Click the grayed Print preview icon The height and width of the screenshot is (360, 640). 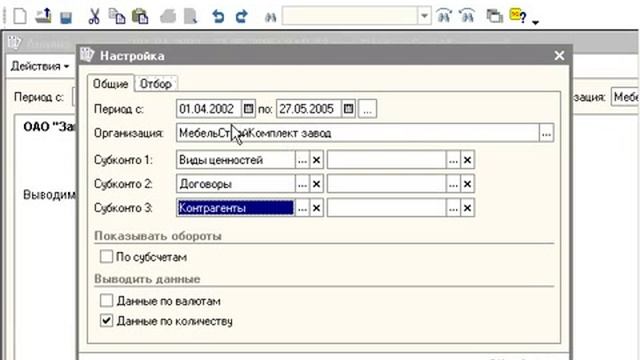(191, 17)
